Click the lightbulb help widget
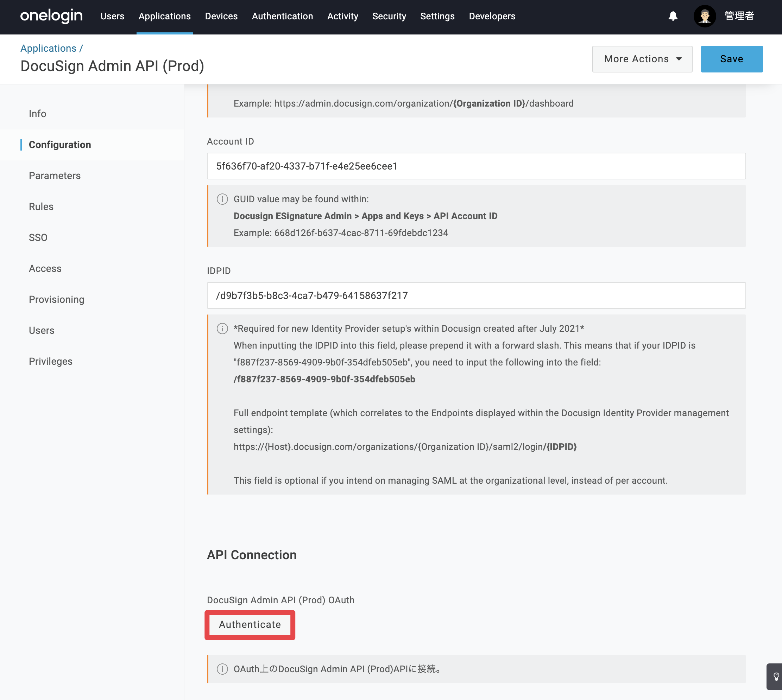Screen dimensions: 782x700 (x=775, y=676)
